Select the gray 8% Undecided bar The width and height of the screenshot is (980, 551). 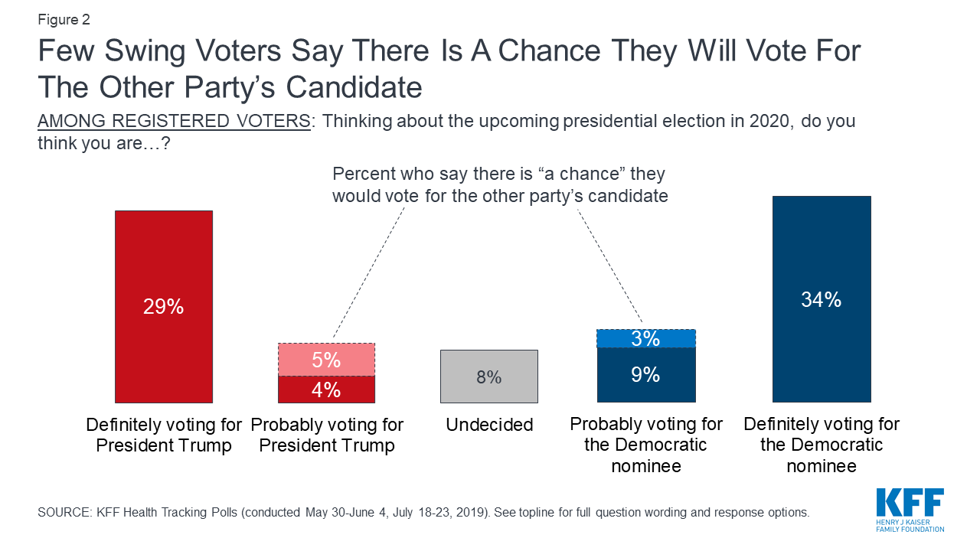(x=489, y=377)
